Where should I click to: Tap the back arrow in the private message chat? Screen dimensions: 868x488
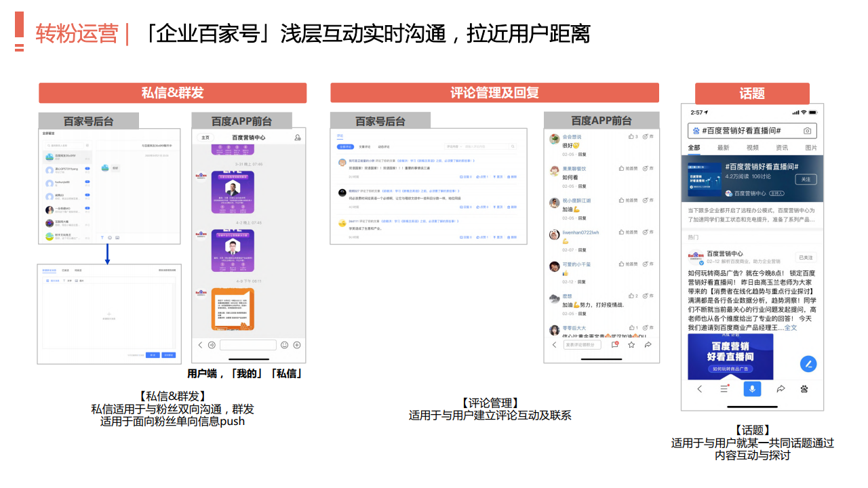coord(200,345)
